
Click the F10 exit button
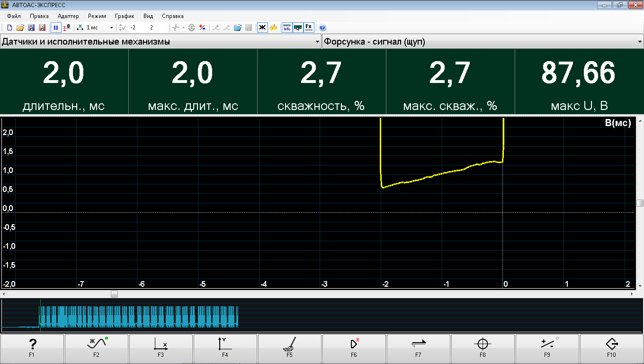click(x=611, y=348)
